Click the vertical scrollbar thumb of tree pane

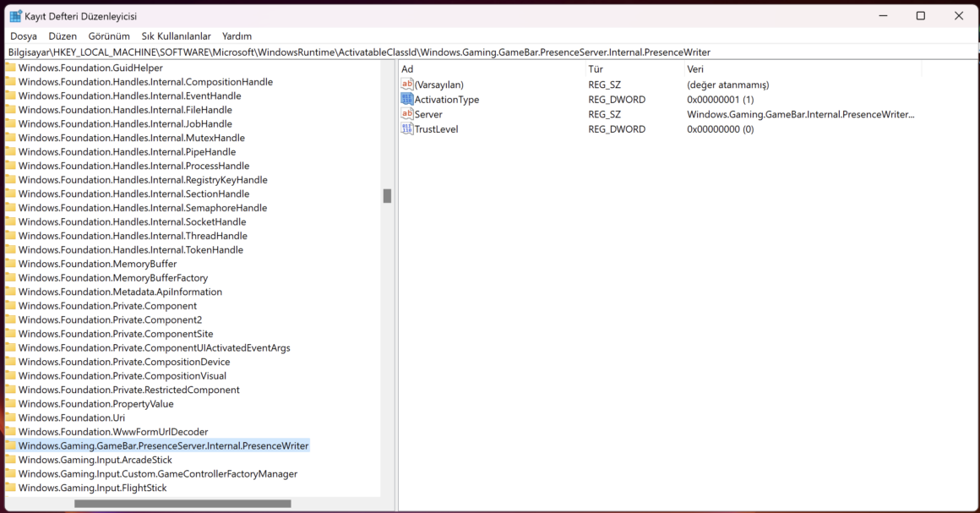click(x=387, y=196)
